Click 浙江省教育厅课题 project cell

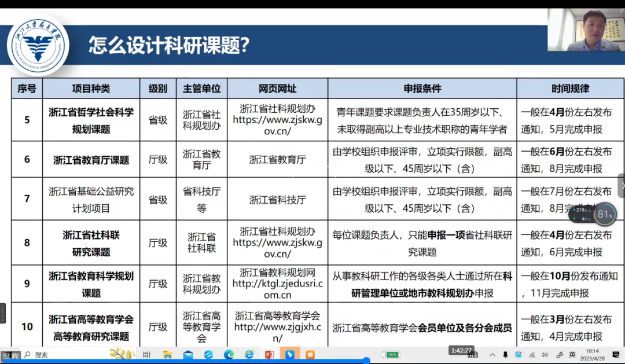tap(91, 160)
